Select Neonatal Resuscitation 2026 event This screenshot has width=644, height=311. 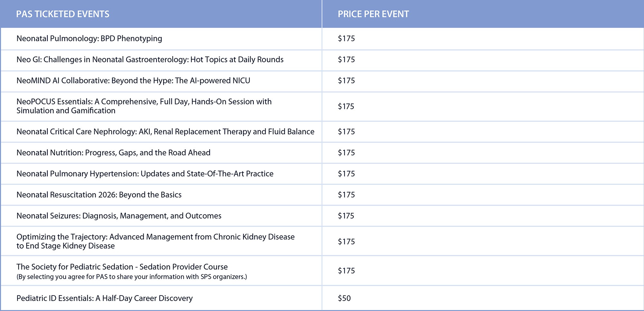99,195
